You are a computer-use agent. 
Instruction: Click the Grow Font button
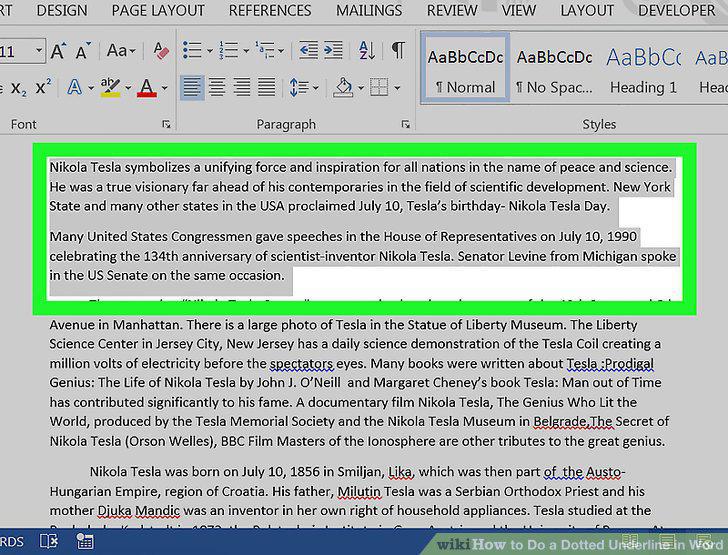click(58, 50)
